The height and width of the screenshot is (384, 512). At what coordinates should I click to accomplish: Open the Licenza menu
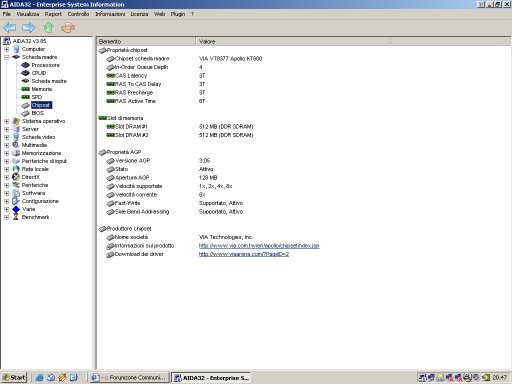[139, 14]
